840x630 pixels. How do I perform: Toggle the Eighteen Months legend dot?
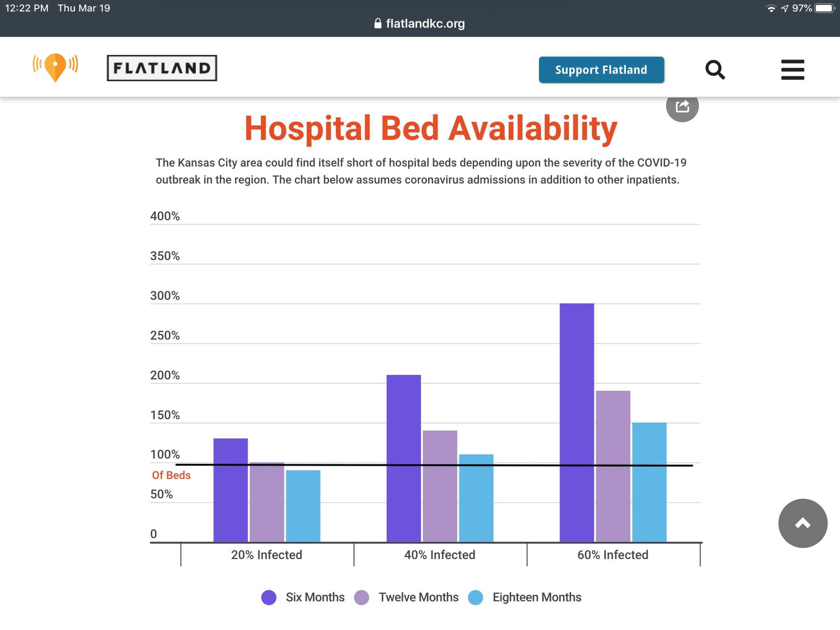click(475, 597)
